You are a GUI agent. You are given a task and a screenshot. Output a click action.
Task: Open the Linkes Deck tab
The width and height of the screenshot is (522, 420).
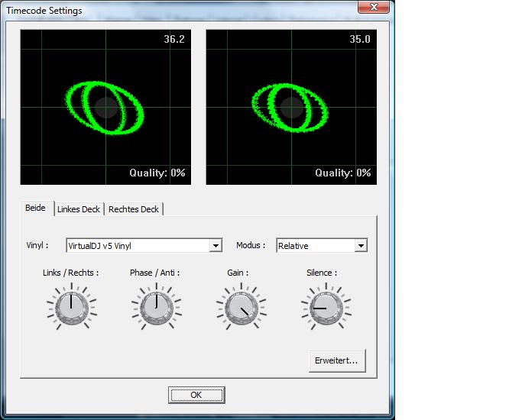tap(79, 209)
